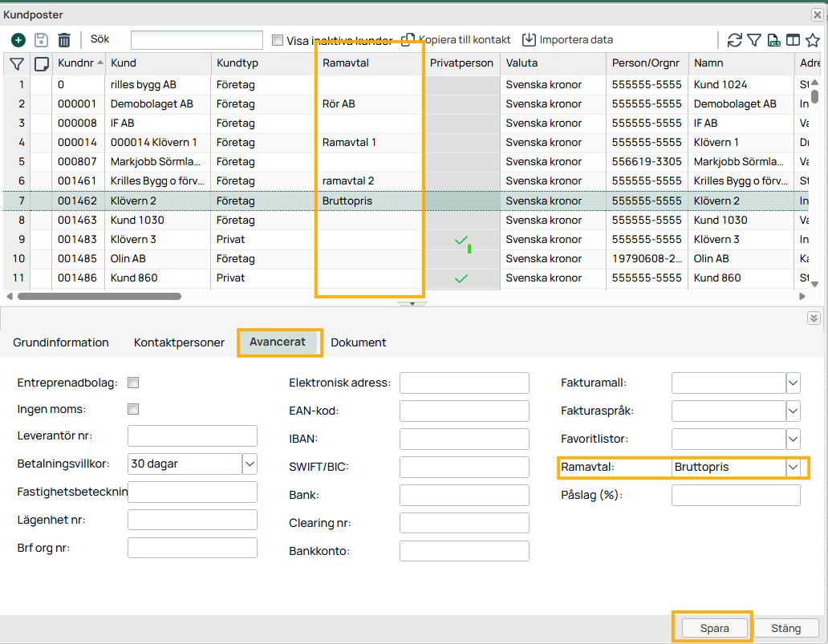Click the grid's vertical scrollbar down arrow
The height and width of the screenshot is (644, 828).
(x=815, y=284)
